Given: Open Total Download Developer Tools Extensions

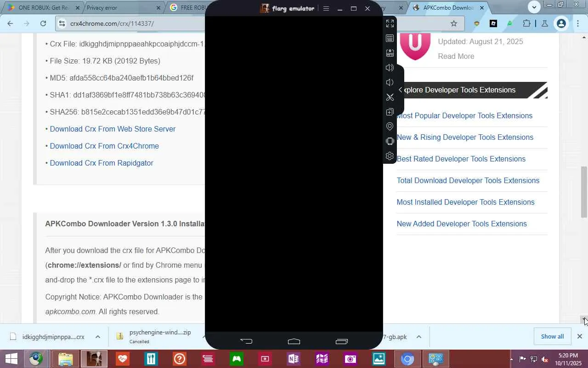Looking at the screenshot, I should pyautogui.click(x=468, y=181).
